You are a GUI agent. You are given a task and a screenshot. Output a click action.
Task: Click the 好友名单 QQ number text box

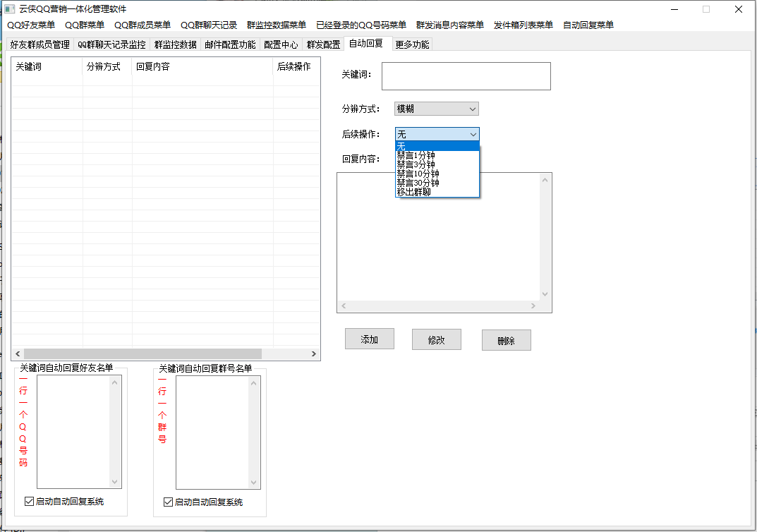point(73,432)
